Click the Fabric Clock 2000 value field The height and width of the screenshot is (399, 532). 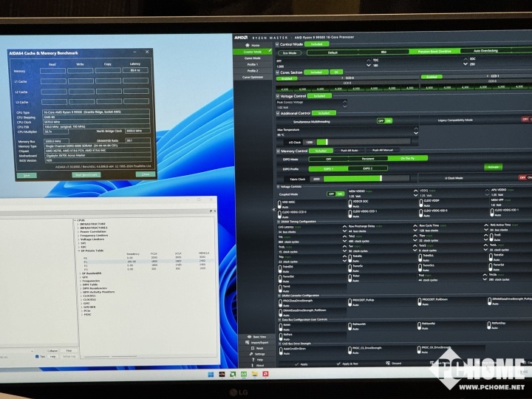tap(316, 179)
